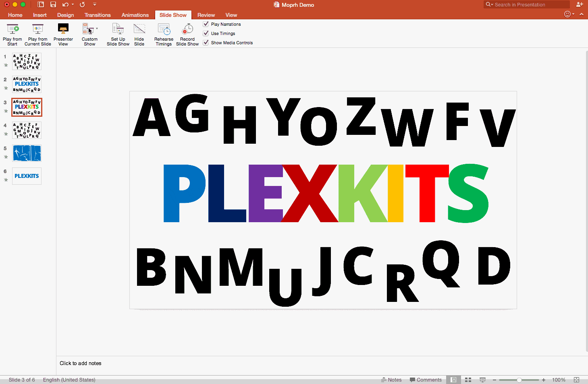Open the Animations tab

point(135,15)
